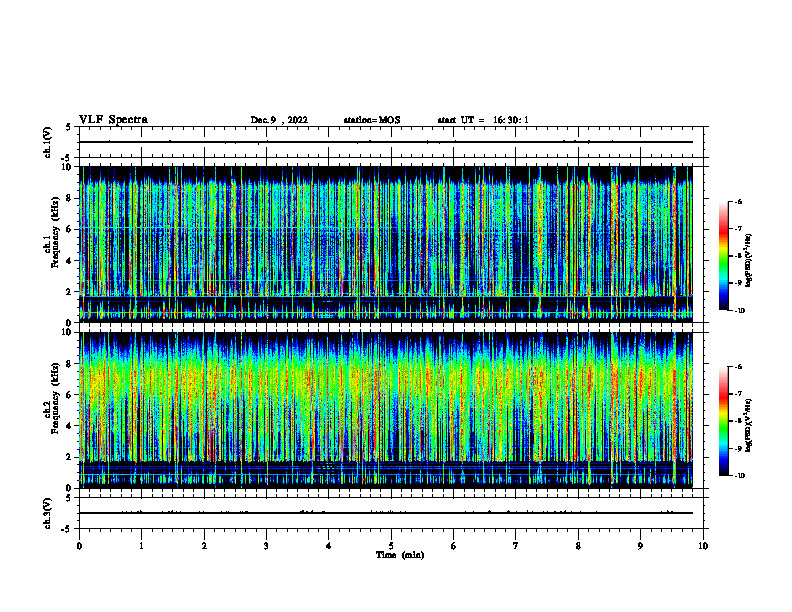792x612 pixels.
Task: Click the log(PSD) label beside ch.2 color scale
Action: 749,425
